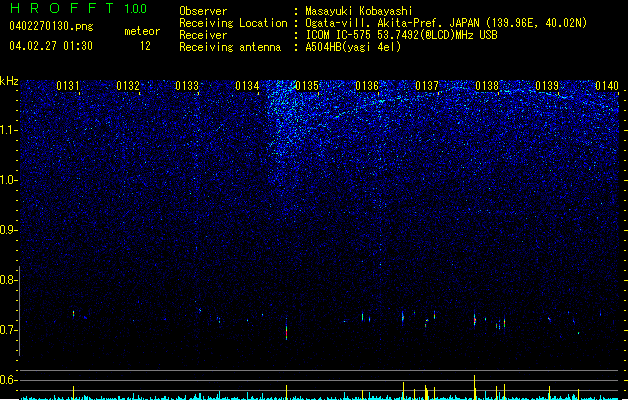Click the ICOM IC-575 receiver description
Image resolution: width=629 pixels, height=400 pixels.
(401, 35)
